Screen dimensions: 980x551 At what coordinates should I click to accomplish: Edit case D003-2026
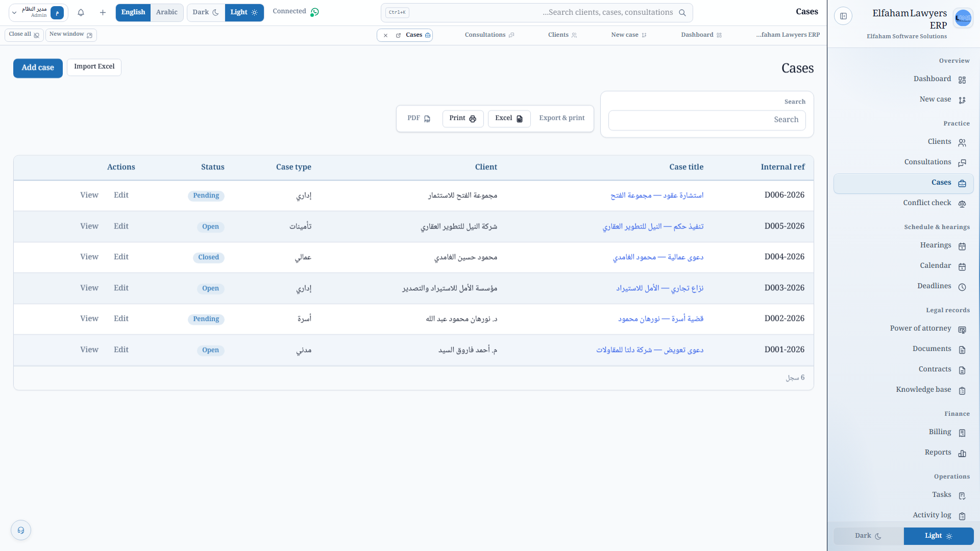(121, 288)
